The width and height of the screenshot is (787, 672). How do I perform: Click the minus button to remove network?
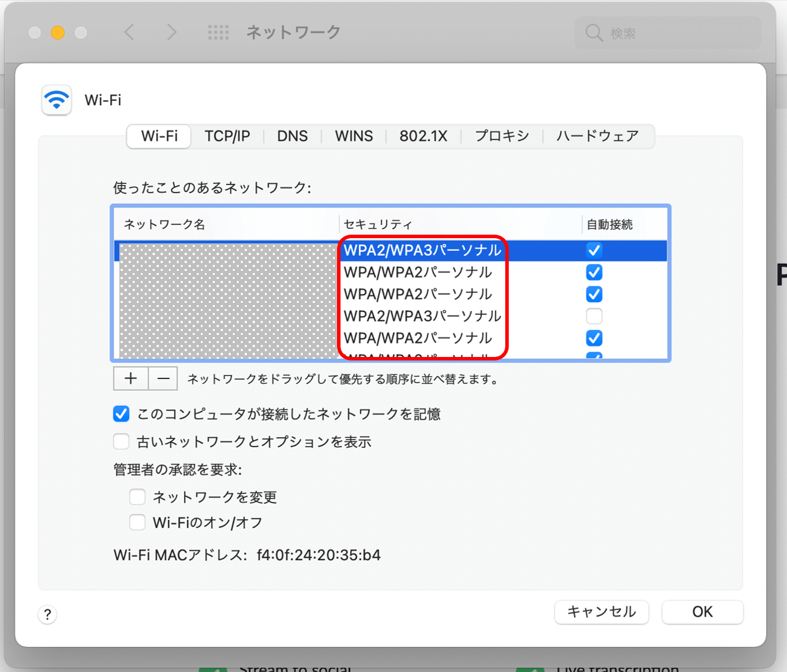point(163,379)
